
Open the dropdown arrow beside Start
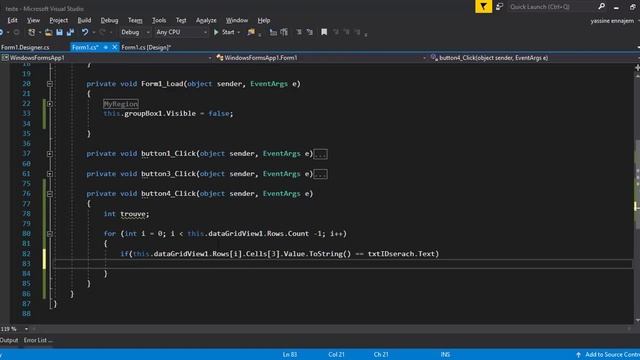[238, 32]
